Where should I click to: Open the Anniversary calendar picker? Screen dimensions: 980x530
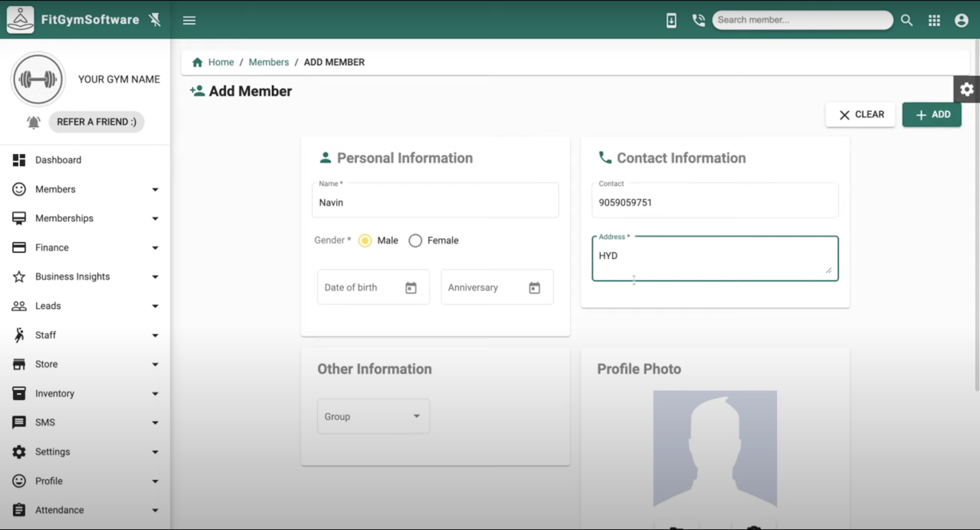pyautogui.click(x=534, y=287)
